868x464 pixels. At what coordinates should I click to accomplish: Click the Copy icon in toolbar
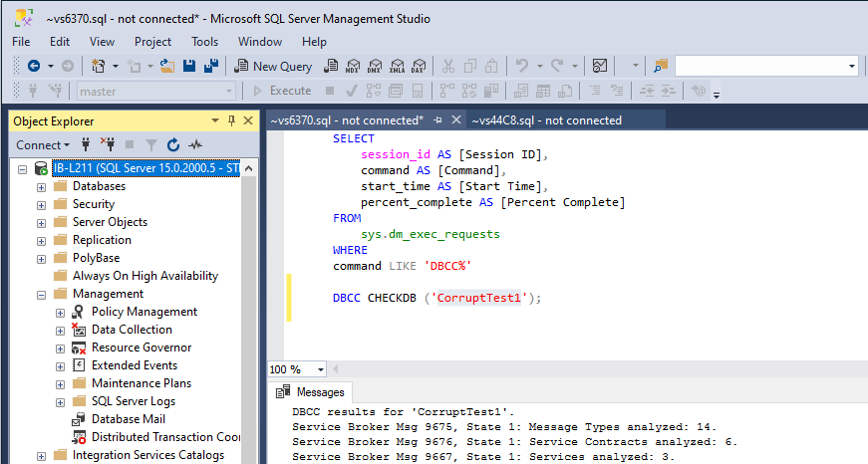470,67
